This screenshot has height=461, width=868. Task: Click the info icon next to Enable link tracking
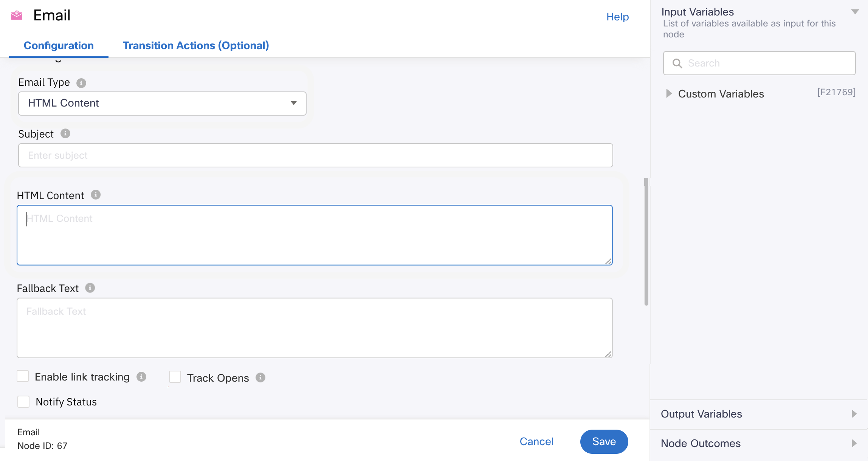tap(142, 377)
